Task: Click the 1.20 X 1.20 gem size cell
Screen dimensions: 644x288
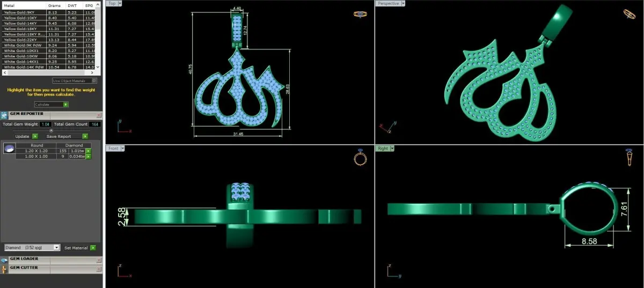Action: click(36, 151)
